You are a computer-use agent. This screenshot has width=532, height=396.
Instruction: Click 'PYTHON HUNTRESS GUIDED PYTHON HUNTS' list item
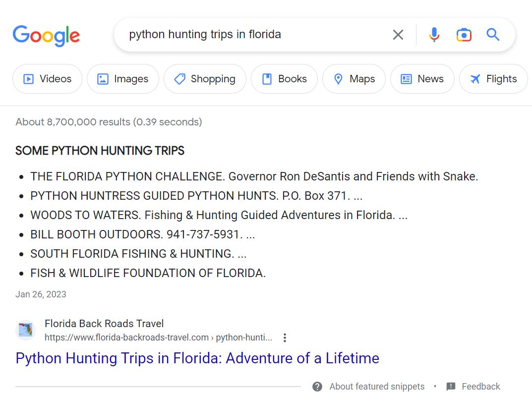[x=196, y=196]
